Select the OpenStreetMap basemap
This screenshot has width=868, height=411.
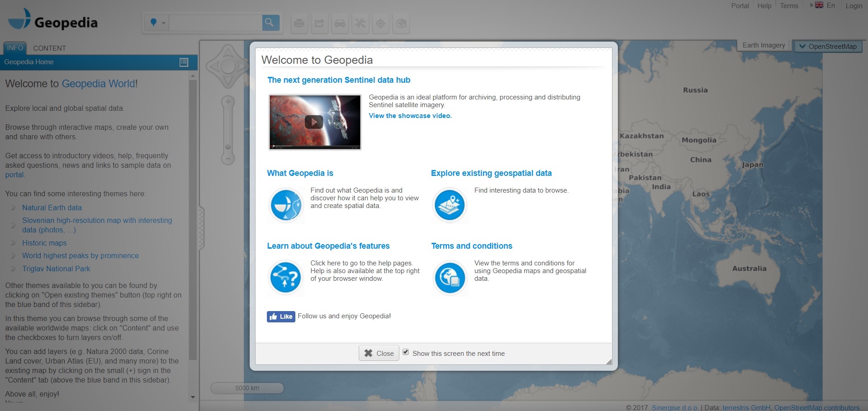click(828, 46)
